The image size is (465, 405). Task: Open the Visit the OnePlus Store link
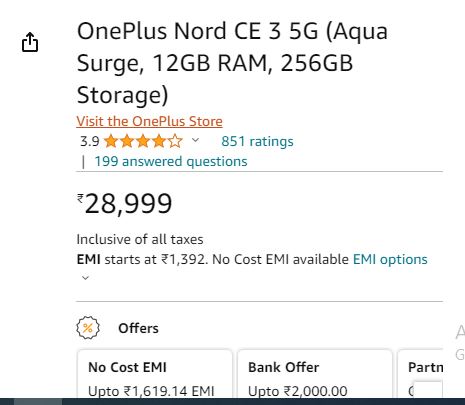(x=149, y=121)
